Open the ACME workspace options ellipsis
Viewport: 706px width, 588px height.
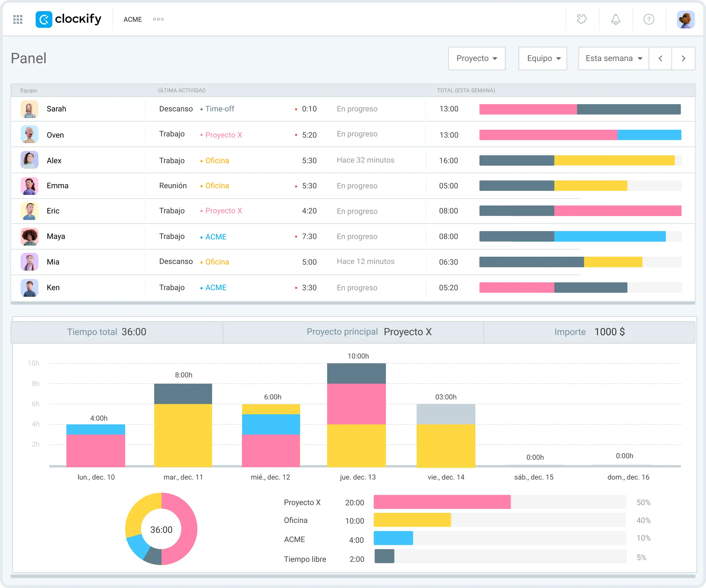[x=158, y=19]
